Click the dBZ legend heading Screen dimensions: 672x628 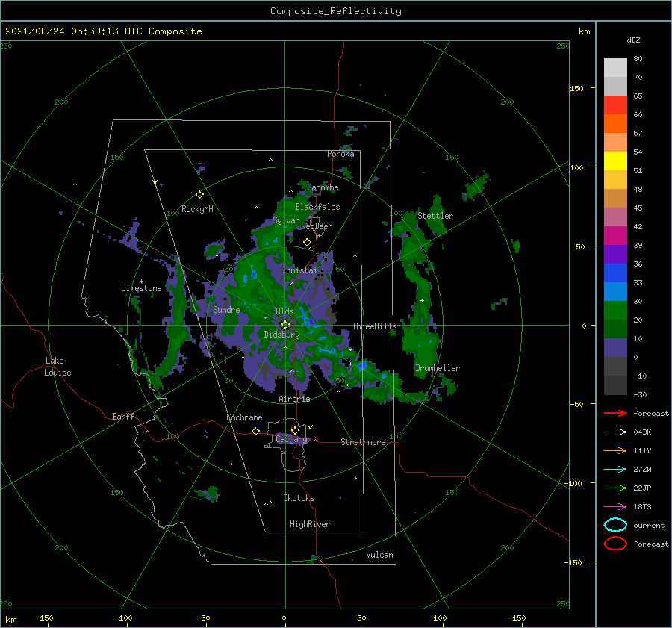tap(633, 40)
